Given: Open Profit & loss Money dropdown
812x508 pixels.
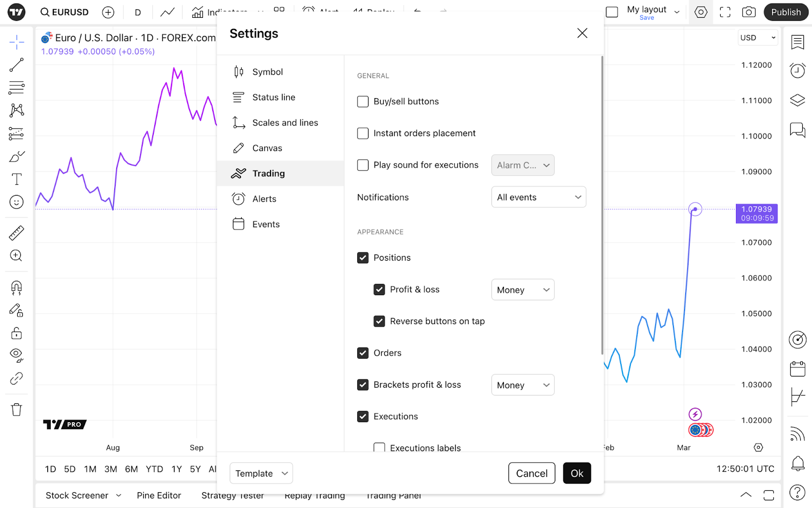Looking at the screenshot, I should coord(523,290).
